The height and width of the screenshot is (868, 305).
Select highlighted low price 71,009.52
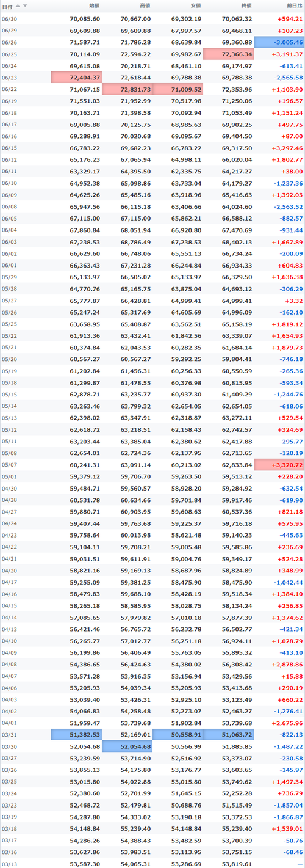(178, 90)
